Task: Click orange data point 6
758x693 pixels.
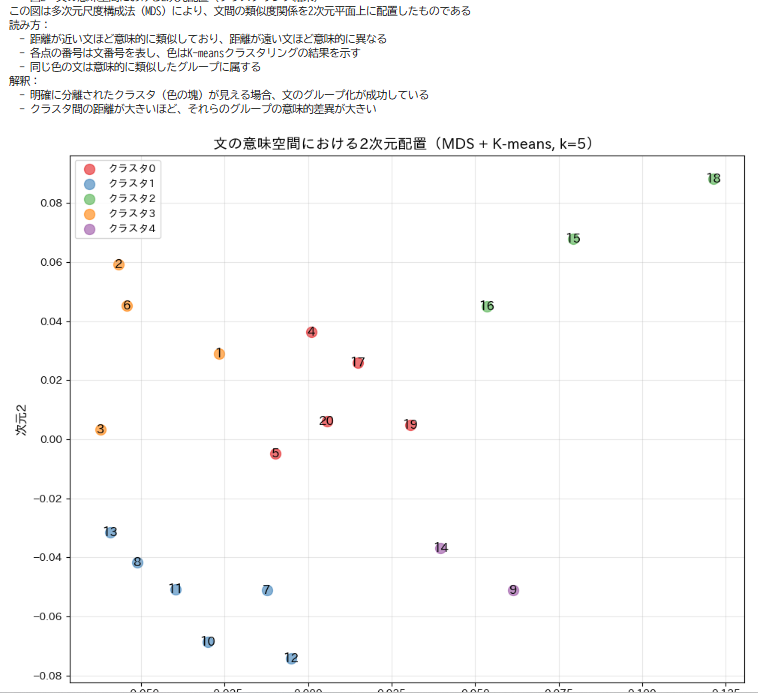Action: click(127, 306)
